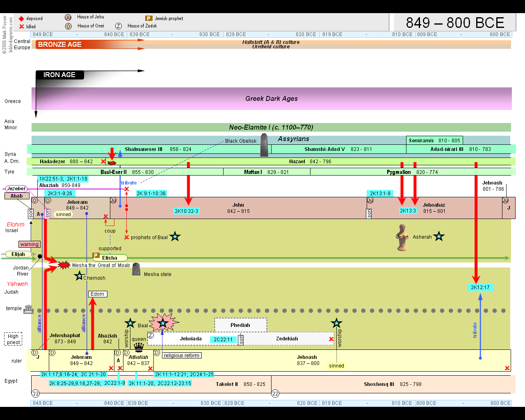Click the sinned label under Jehoash

[x=336, y=366]
